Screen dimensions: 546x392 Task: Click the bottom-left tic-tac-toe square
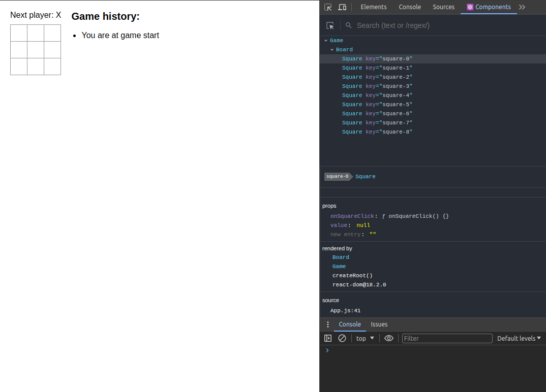[x=19, y=67]
